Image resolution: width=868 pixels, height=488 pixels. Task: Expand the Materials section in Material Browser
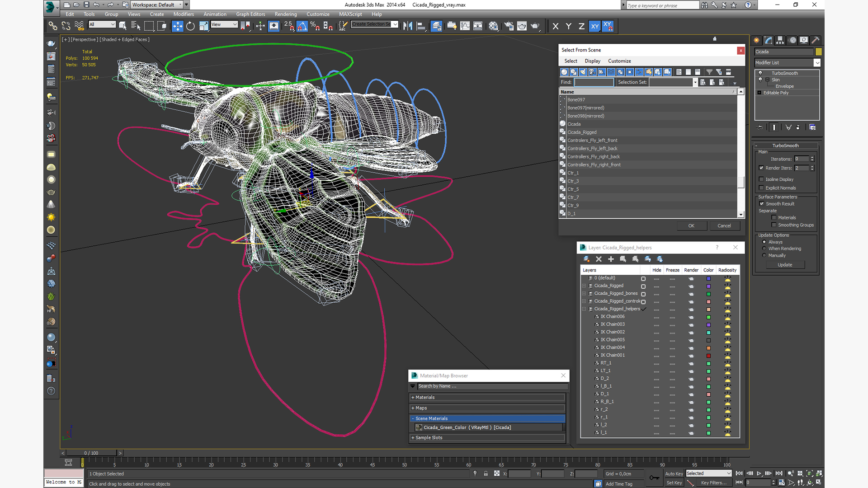[x=487, y=398]
